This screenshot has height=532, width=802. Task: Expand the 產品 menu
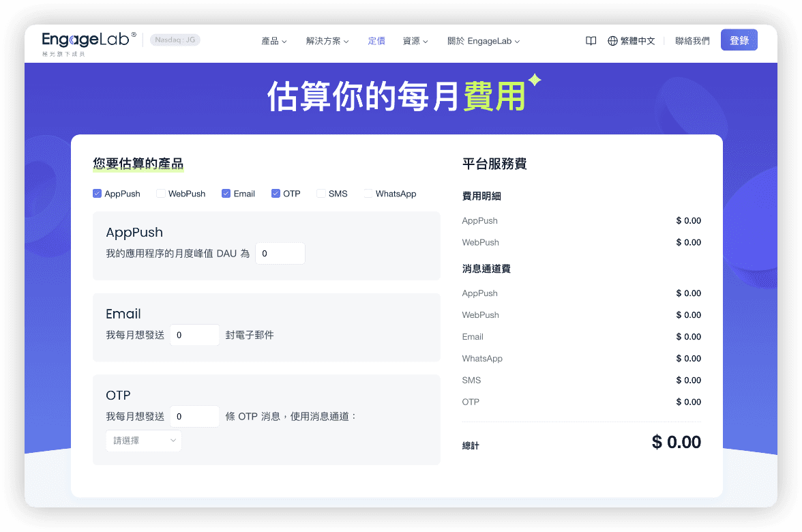(273, 41)
